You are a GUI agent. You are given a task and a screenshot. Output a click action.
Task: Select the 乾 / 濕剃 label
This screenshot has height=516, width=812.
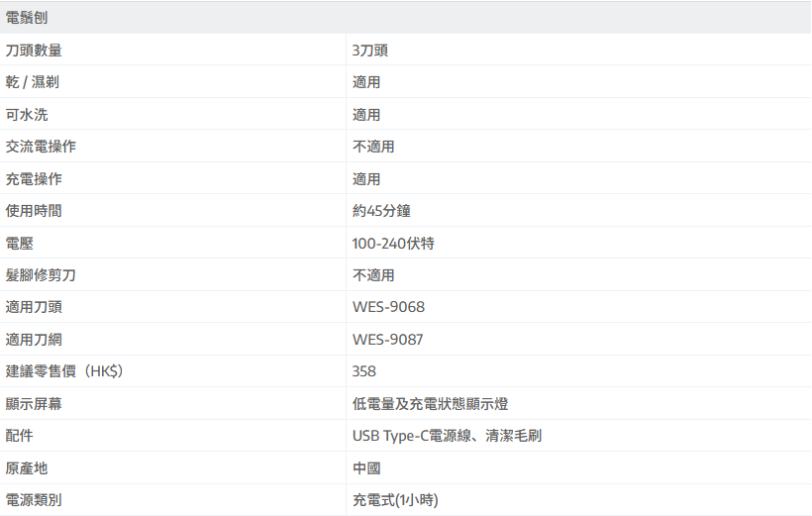(33, 82)
